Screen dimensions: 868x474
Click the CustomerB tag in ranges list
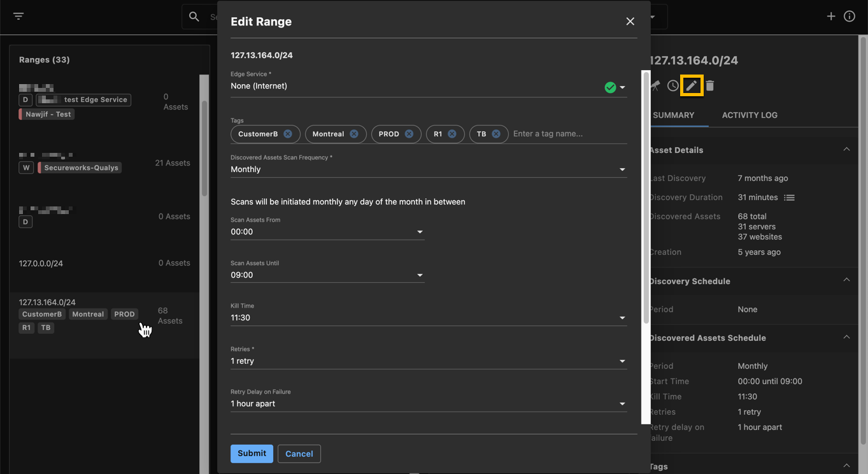(x=42, y=314)
